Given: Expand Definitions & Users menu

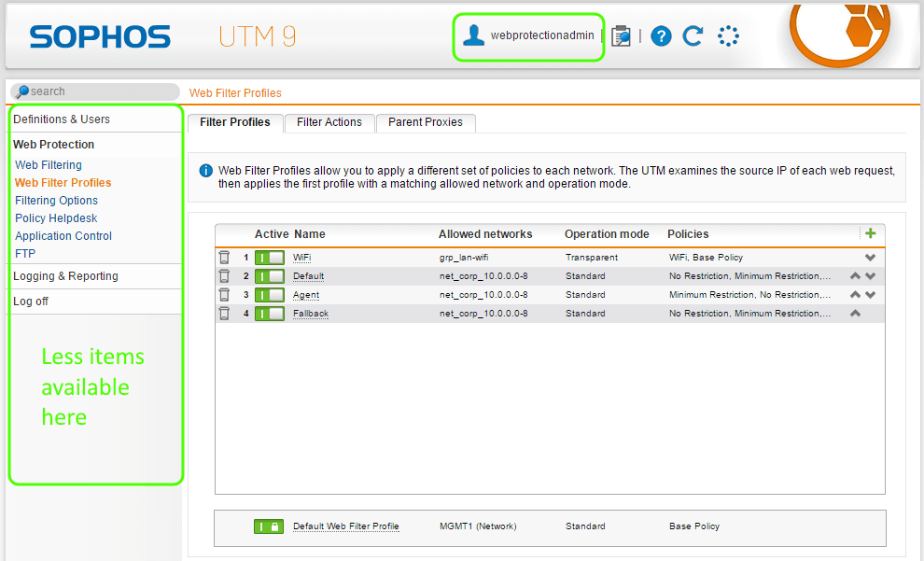Looking at the screenshot, I should pos(62,119).
